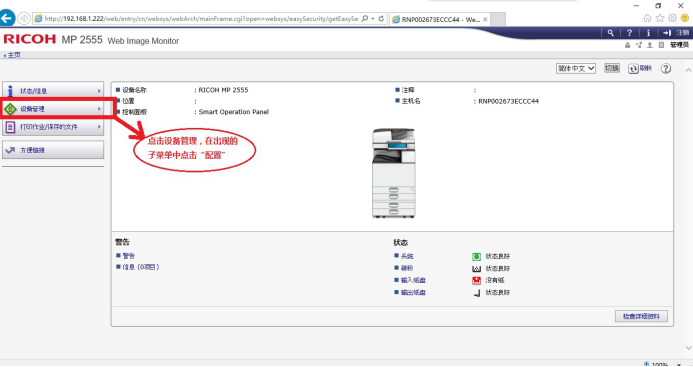Viewport: 693px width, 367px height.
Task: Click the search magnifier icon in header
Action: [x=610, y=33]
